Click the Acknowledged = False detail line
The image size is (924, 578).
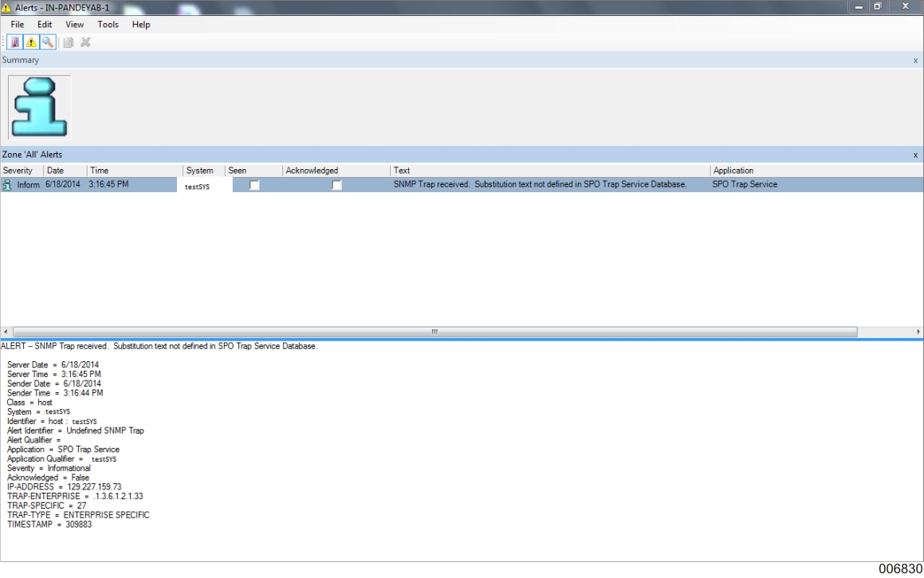49,478
